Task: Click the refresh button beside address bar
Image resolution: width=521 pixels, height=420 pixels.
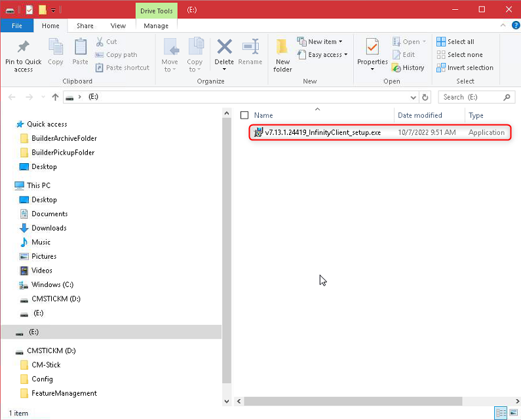Action: tap(425, 97)
